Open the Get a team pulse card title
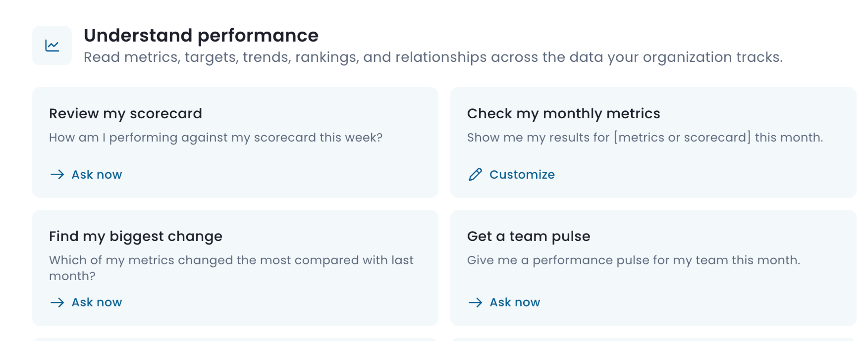Image resolution: width=868 pixels, height=341 pixels. coord(529,237)
